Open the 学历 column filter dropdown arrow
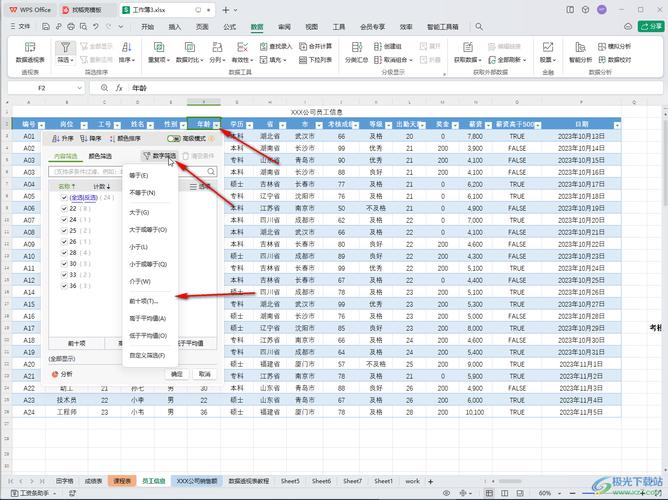 click(250, 125)
